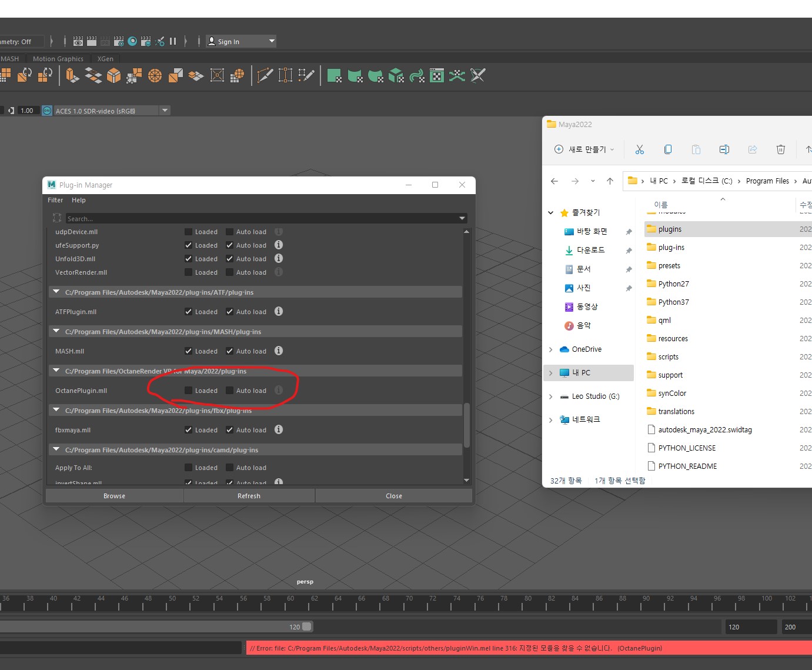The width and height of the screenshot is (812, 670).
Task: Show info for ufeSupport.py plug-in
Action: [x=279, y=245]
